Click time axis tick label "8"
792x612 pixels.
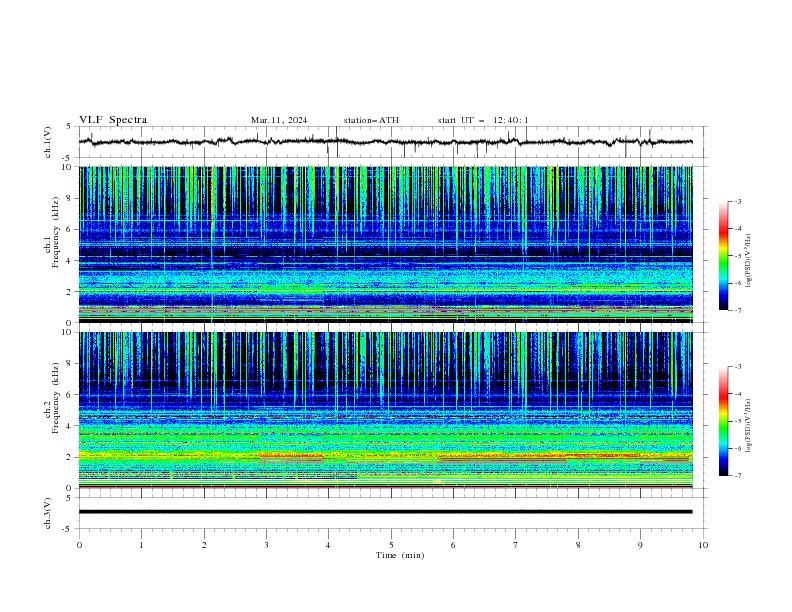pos(578,545)
